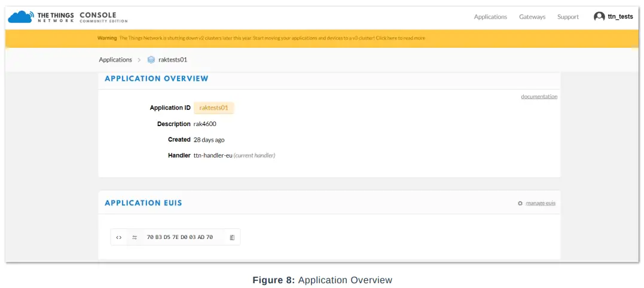
Task: Select raktests01 in the breadcrumb
Action: pyautogui.click(x=173, y=60)
